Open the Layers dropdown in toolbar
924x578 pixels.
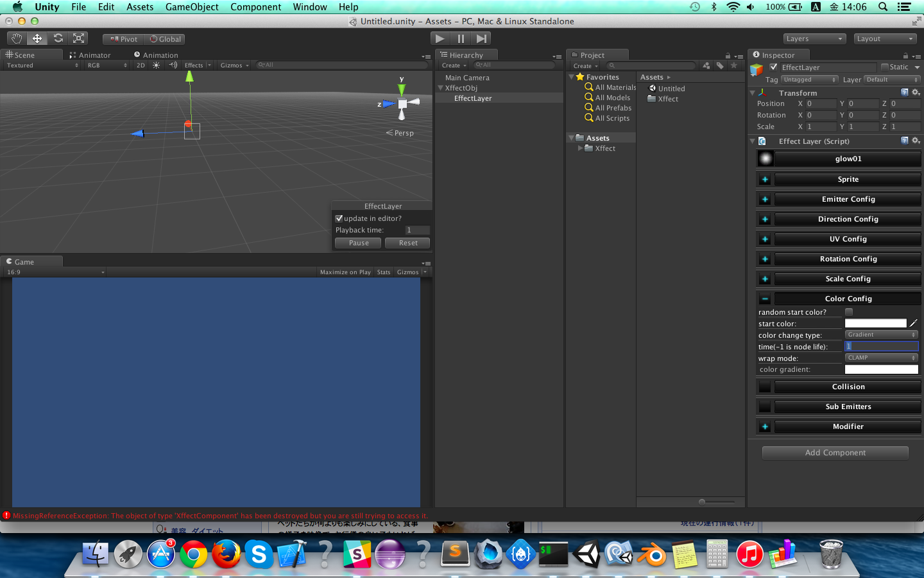[x=814, y=39]
